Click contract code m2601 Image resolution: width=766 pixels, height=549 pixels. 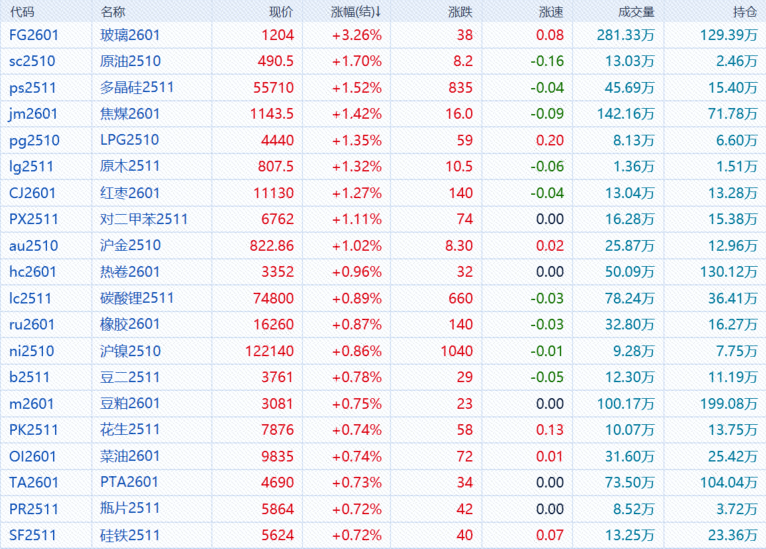pyautogui.click(x=31, y=403)
